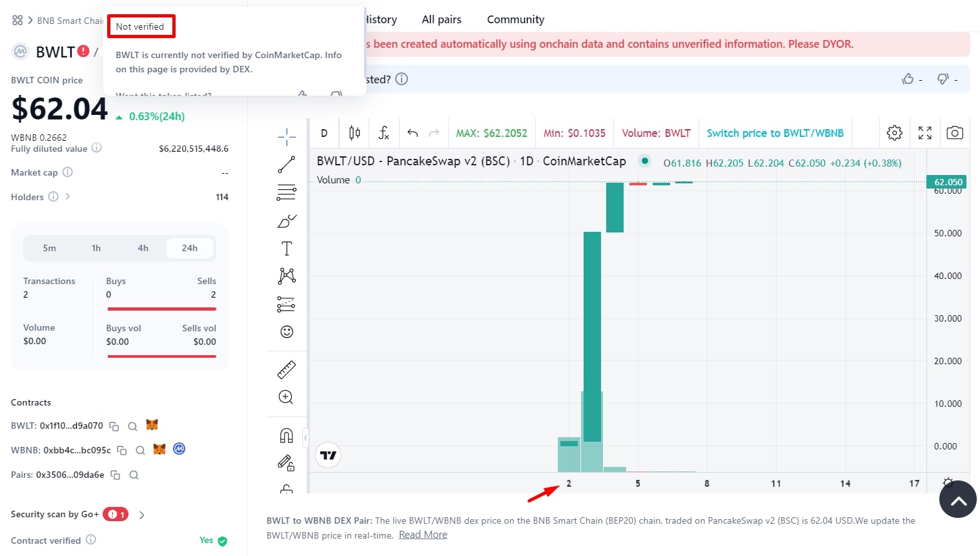
Task: Open WBNB CoinMarketCap page icon
Action: [179, 449]
